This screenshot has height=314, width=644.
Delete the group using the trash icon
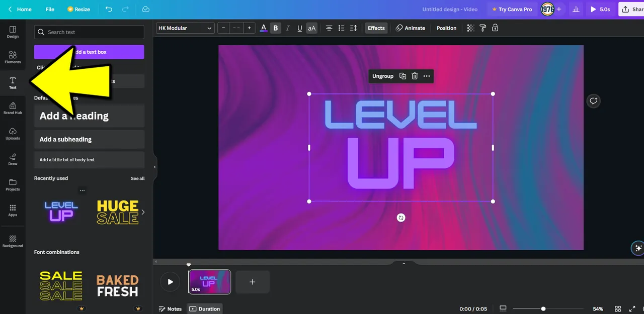pos(415,76)
